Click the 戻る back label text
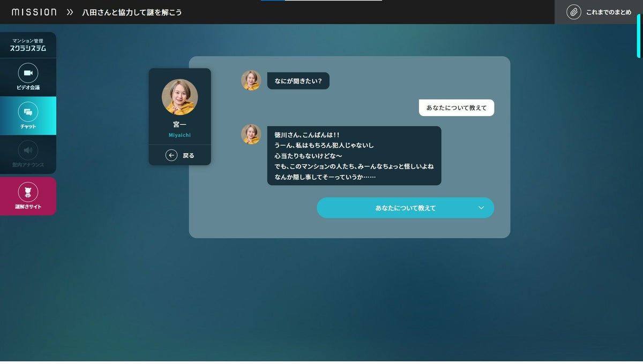The width and height of the screenshot is (643, 364). coord(189,156)
